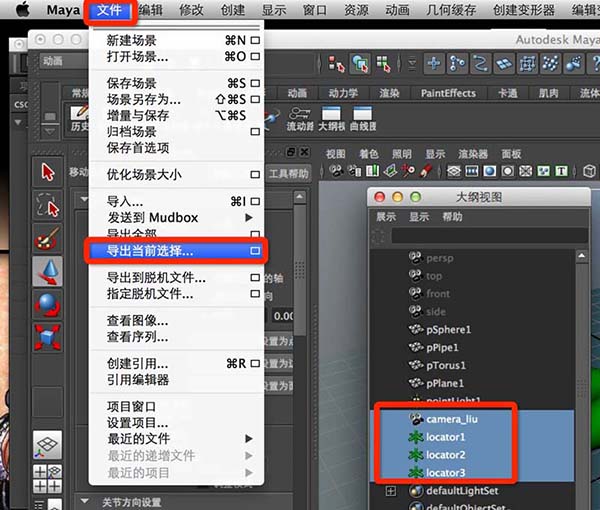Click the Apple menu icon
This screenshot has width=600, height=510.
click(x=23, y=10)
